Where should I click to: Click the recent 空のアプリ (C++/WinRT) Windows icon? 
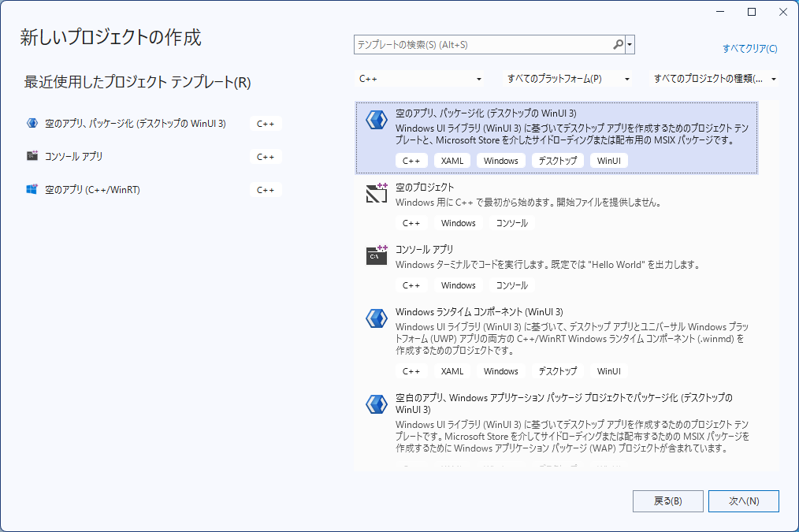click(32, 190)
